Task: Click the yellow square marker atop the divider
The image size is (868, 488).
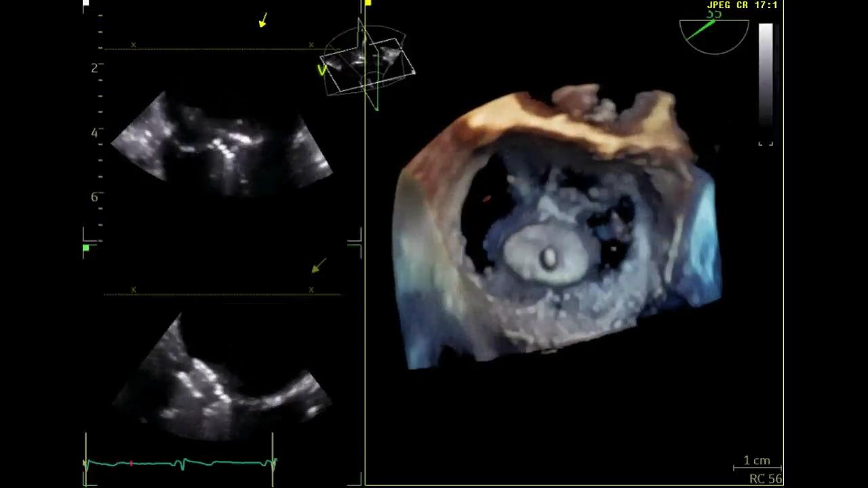Action: [x=368, y=3]
